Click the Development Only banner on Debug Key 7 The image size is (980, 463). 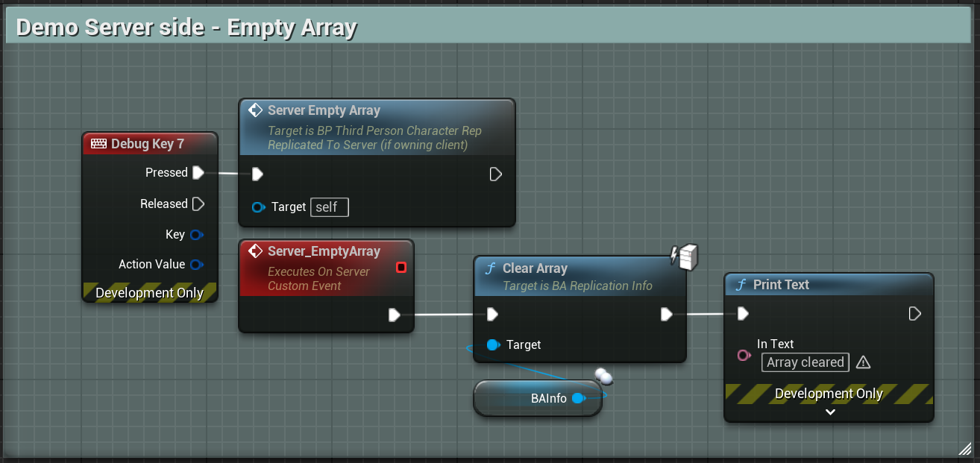150,292
